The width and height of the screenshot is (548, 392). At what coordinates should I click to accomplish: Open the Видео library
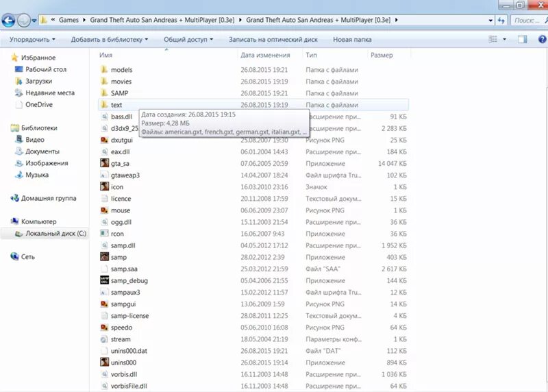pyautogui.click(x=35, y=140)
